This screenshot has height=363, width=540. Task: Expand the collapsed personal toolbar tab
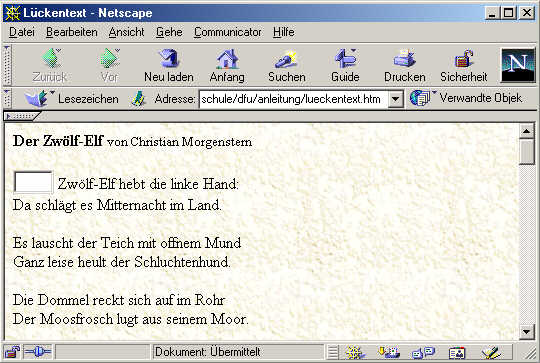coord(21,116)
